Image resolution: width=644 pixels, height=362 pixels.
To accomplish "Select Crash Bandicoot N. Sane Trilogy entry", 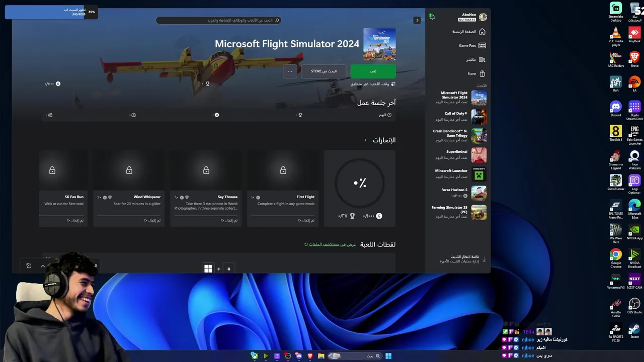I will (x=458, y=136).
